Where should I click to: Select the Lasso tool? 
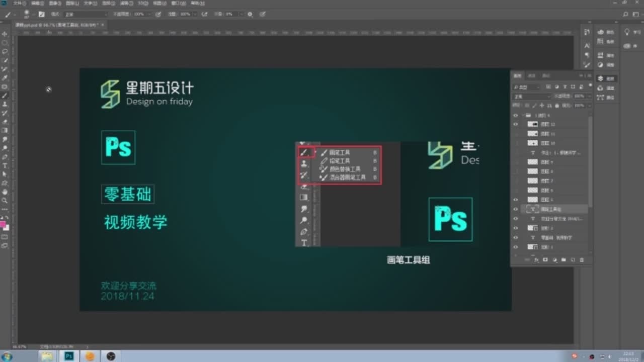coord(5,51)
